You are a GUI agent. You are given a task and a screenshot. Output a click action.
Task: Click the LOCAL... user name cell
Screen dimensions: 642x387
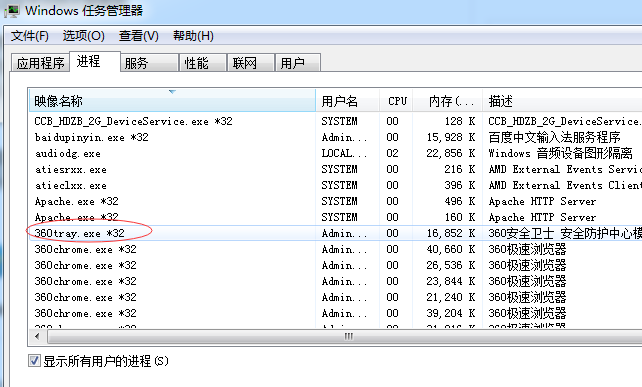tap(344, 153)
